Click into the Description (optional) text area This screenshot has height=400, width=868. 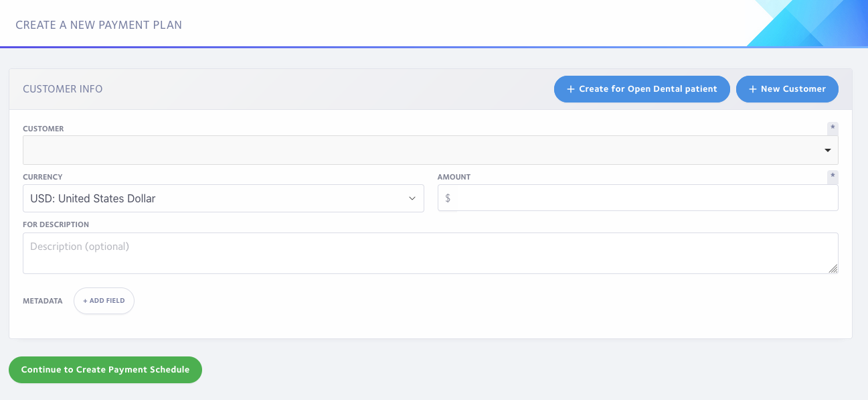(430, 253)
